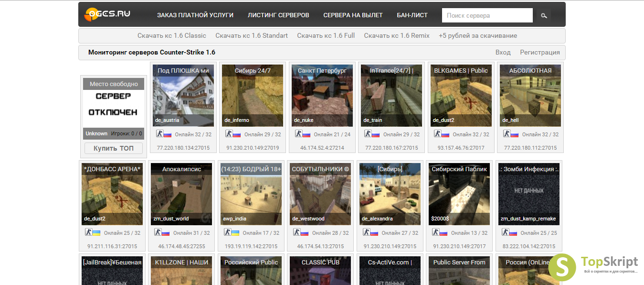Click the Регистрация link
The image size is (644, 285).
pyautogui.click(x=540, y=53)
